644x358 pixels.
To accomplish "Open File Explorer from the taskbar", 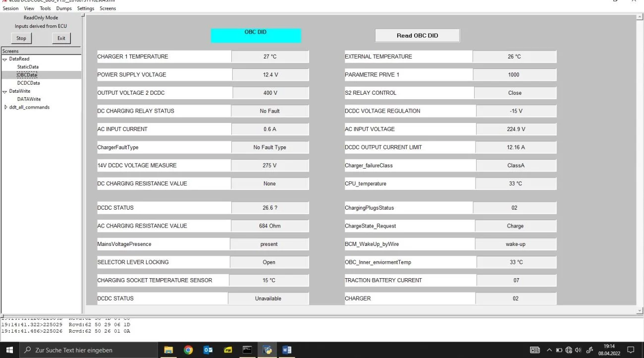I will pos(168,350).
